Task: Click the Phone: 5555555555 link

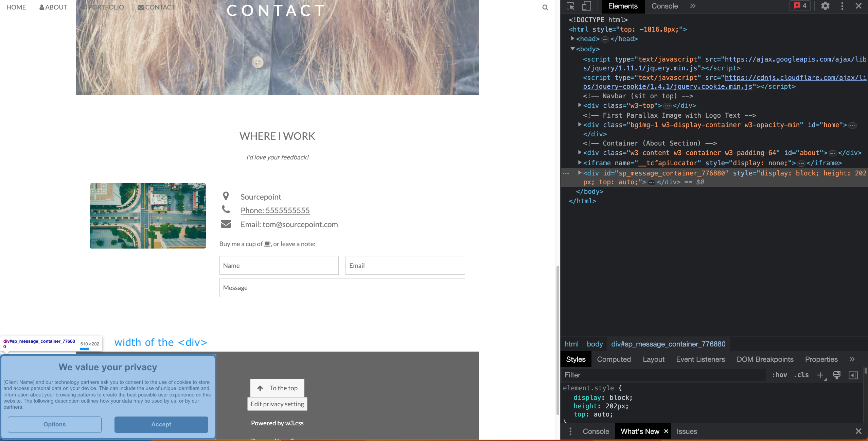Action: 275,210
